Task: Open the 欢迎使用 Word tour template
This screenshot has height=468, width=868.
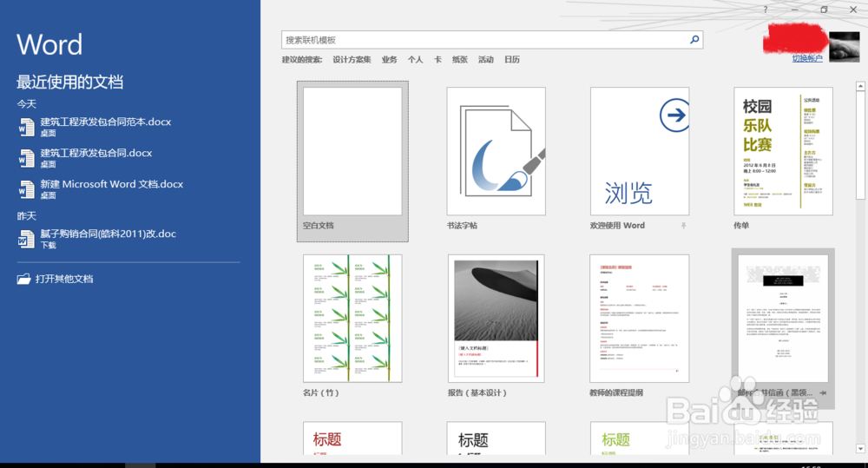Action: 640,151
